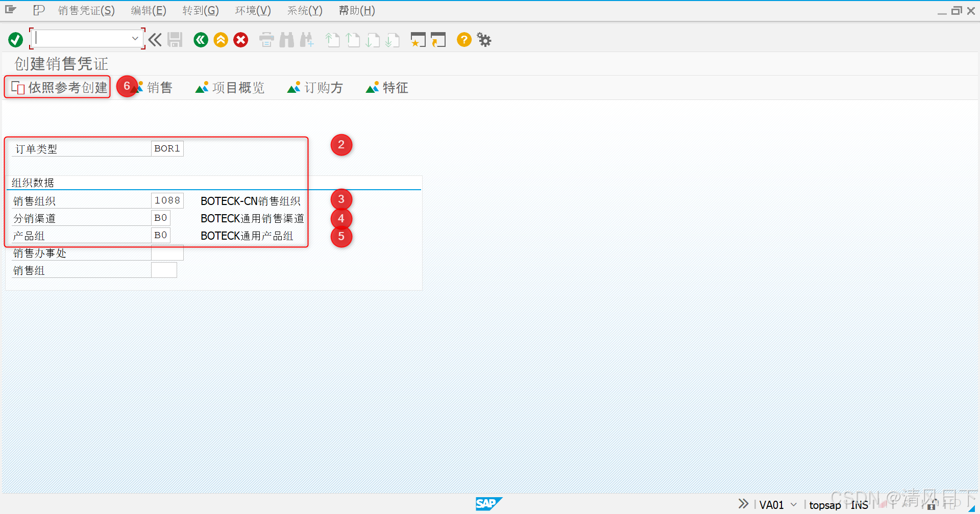Click the Previous Page icon
980x514 pixels.
(x=353, y=40)
